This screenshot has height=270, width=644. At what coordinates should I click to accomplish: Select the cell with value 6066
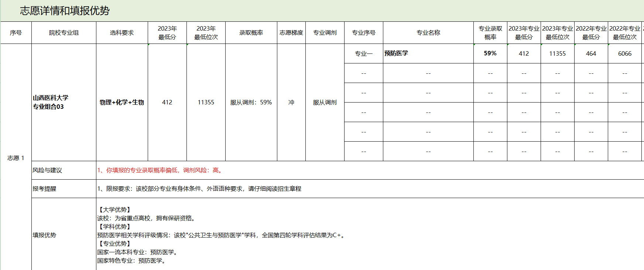click(624, 53)
